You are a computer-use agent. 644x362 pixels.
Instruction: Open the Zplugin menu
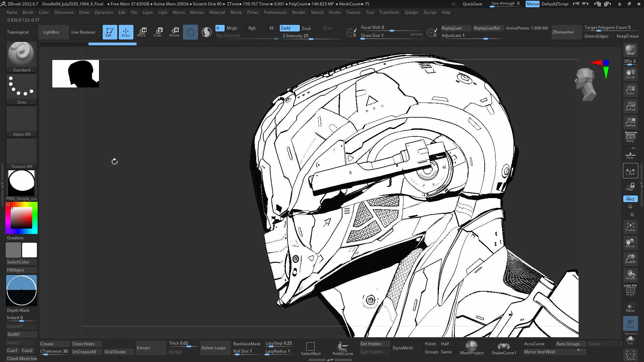(x=411, y=12)
